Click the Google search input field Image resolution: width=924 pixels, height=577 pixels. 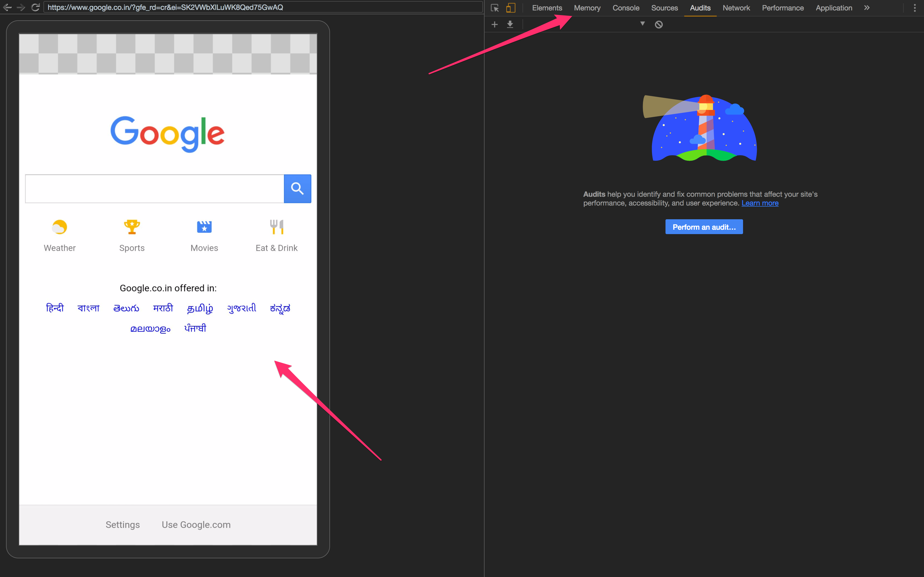(x=155, y=188)
